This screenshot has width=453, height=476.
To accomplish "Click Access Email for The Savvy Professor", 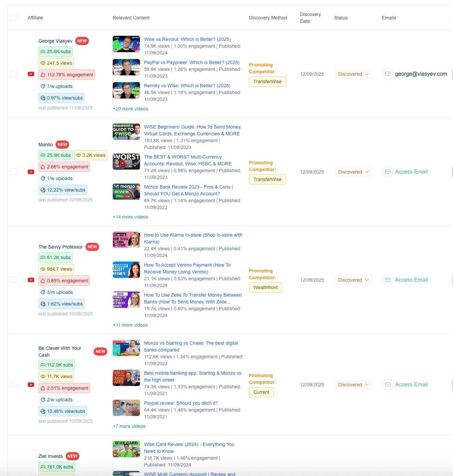I will pos(411,280).
